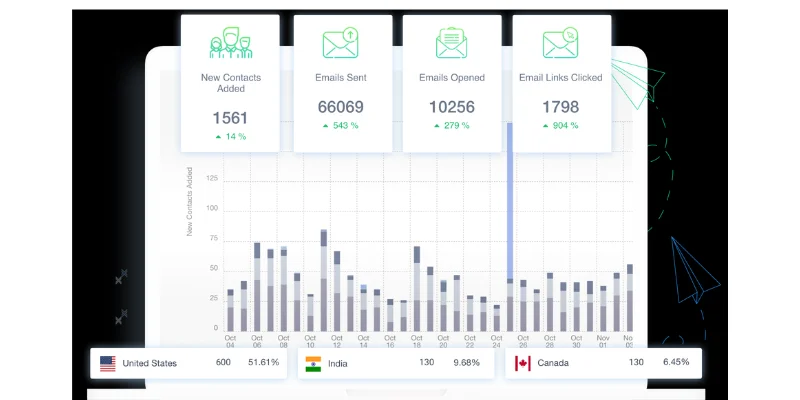Click the 75 y-axis value
Image resolution: width=800 pixels, height=400 pixels.
coord(214,238)
